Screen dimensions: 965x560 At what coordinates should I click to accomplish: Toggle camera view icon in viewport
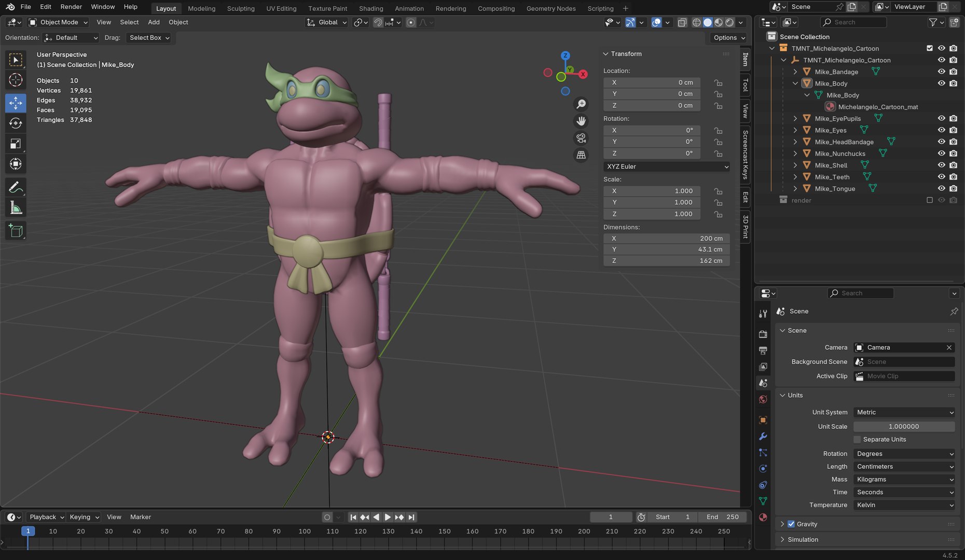pyautogui.click(x=581, y=138)
